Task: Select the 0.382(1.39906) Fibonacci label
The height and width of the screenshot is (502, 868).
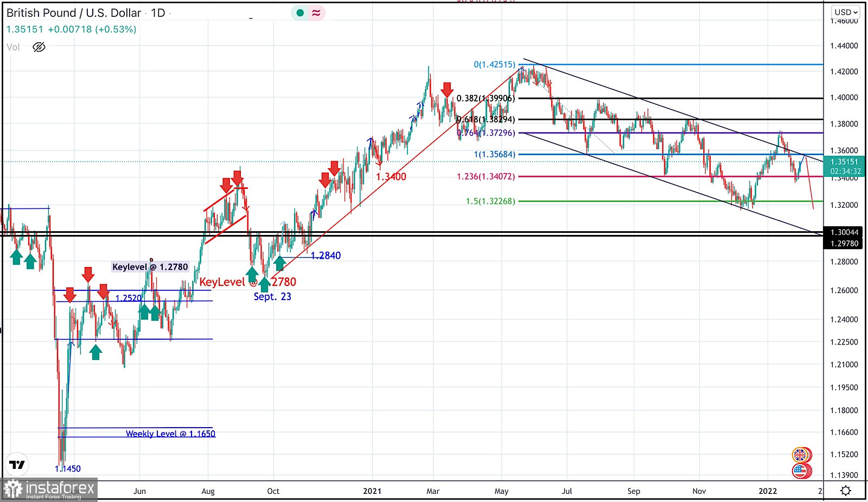Action: pos(486,98)
